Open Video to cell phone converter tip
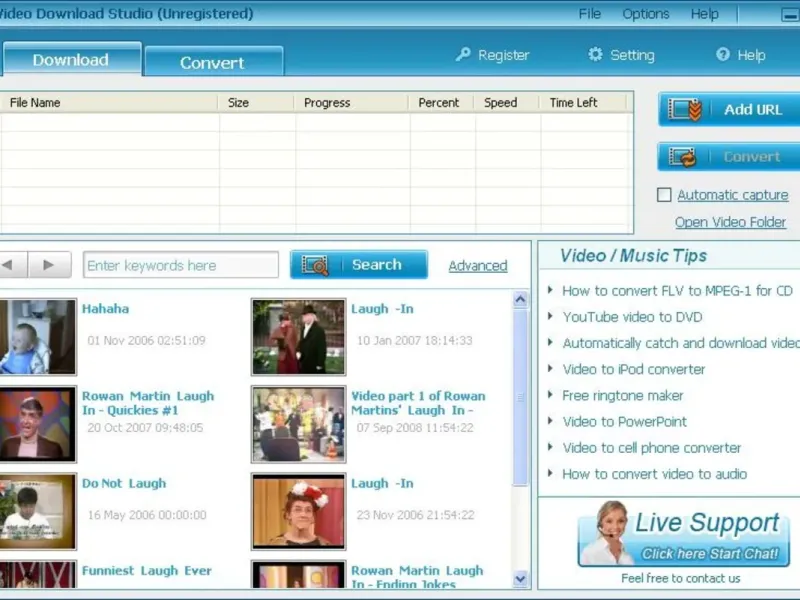 pos(652,448)
